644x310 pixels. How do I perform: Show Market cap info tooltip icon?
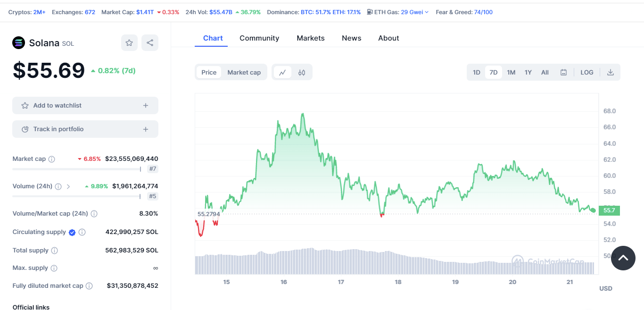click(x=52, y=159)
